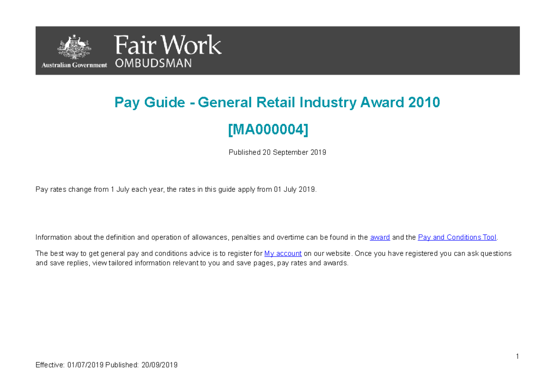Click the star above the coat of arms shield
This screenshot has height=392, width=555.
pyautogui.click(x=74, y=36)
